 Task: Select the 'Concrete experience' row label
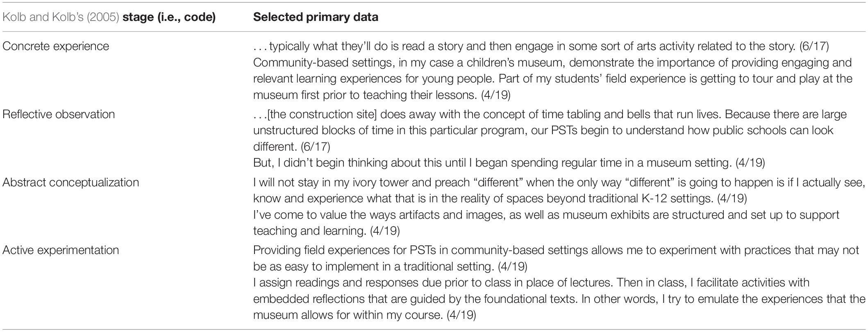pyautogui.click(x=56, y=46)
